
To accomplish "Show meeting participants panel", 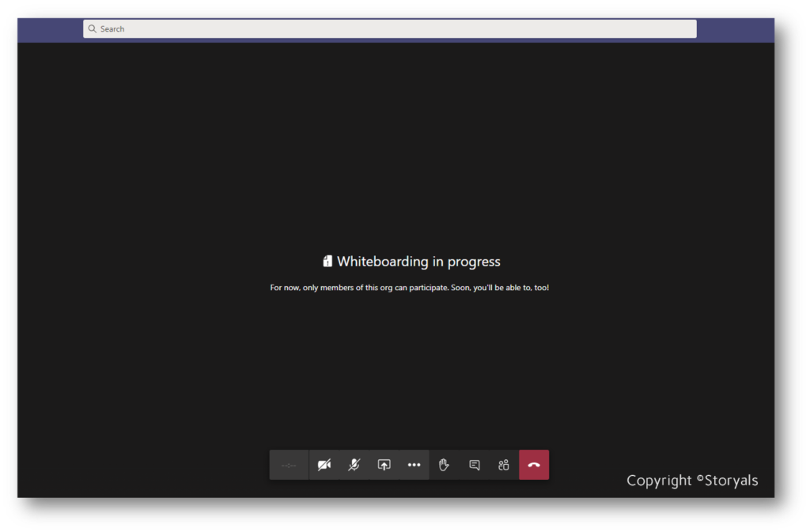I will pyautogui.click(x=504, y=465).
